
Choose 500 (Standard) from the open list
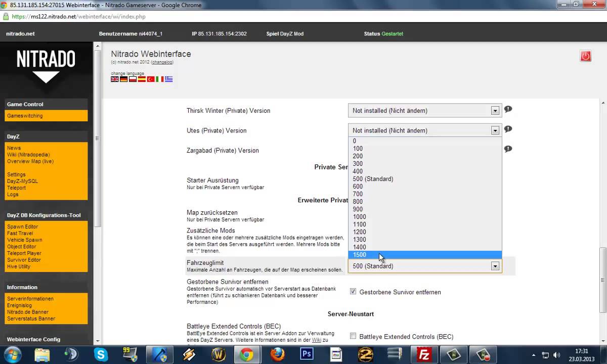(x=425, y=179)
